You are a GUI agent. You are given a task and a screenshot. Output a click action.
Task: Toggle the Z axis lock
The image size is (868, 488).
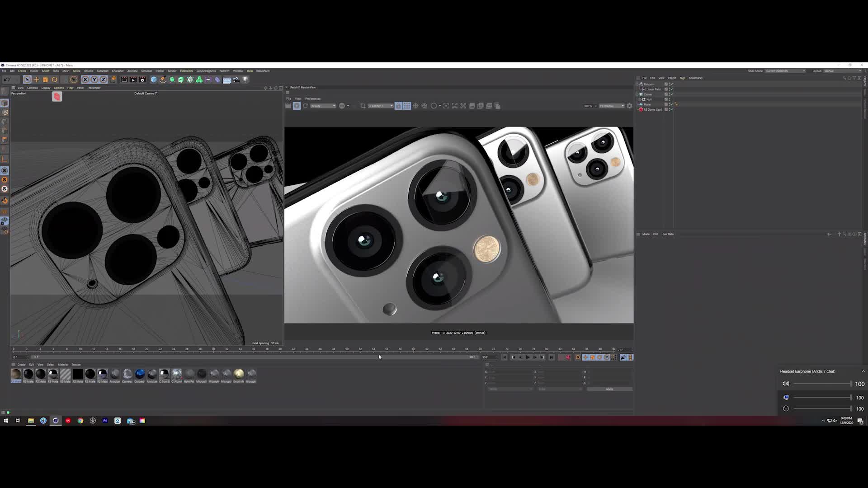coord(103,80)
